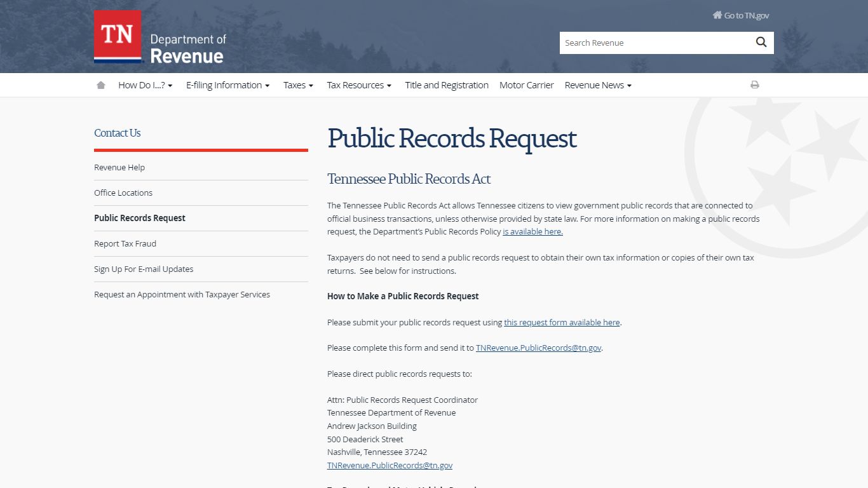
Task: Click 'How to Make a Public Records Request' heading
Action: (x=403, y=296)
